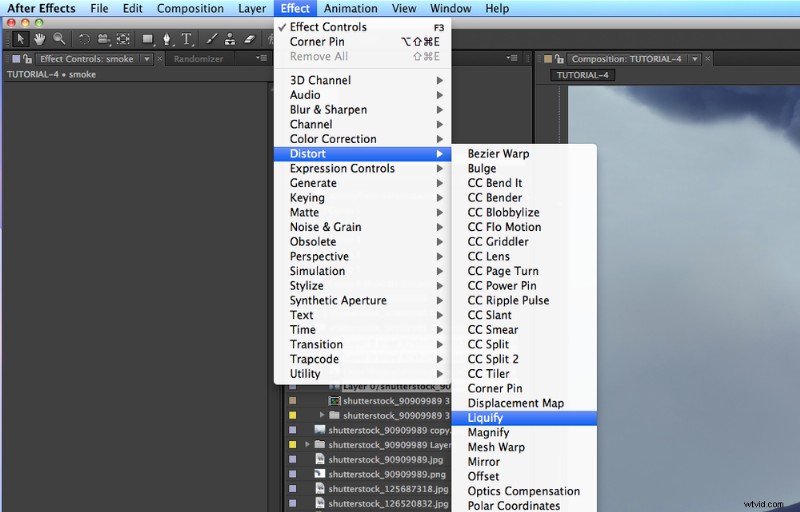Click the yellow label of shutterstock_90909989 Layers
The width and height of the screenshot is (800, 512).
[292, 444]
